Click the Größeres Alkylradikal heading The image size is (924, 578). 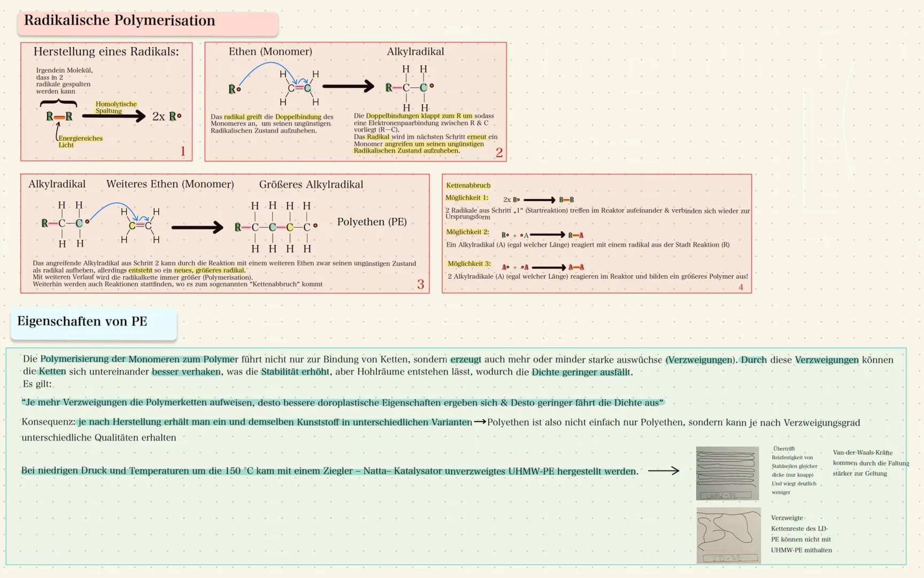click(x=311, y=185)
